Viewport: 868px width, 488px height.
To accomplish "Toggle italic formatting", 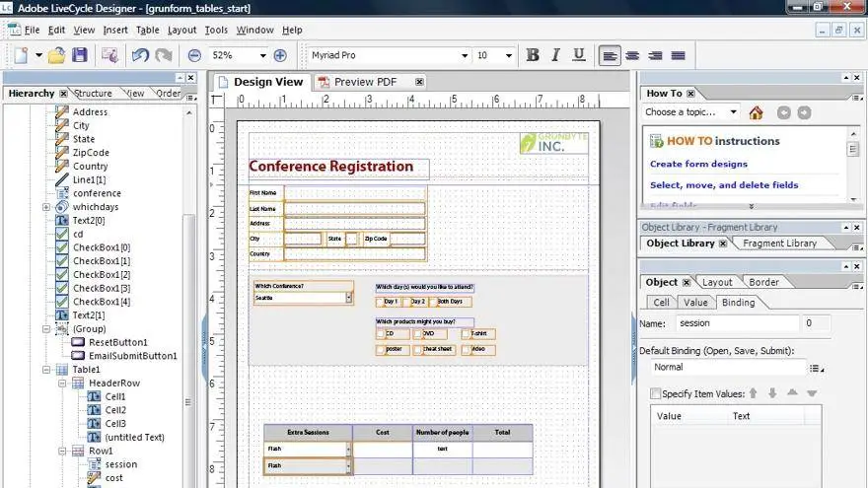I will pyautogui.click(x=555, y=55).
